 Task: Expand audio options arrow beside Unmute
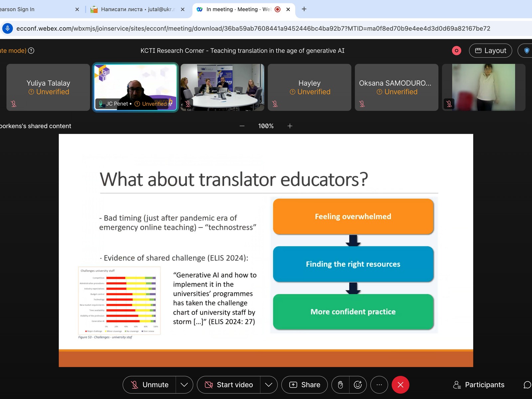click(x=184, y=385)
